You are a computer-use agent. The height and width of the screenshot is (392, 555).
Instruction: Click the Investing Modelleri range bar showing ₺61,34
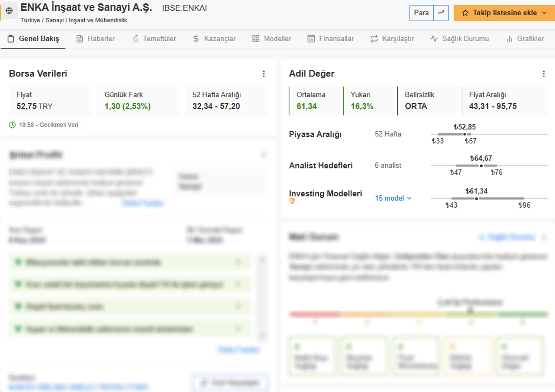[489, 199]
